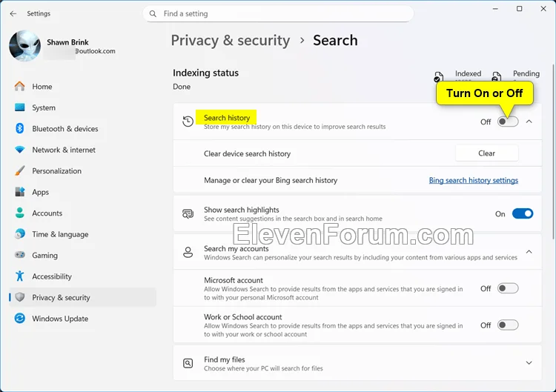Click the System monitor icon

[20, 107]
